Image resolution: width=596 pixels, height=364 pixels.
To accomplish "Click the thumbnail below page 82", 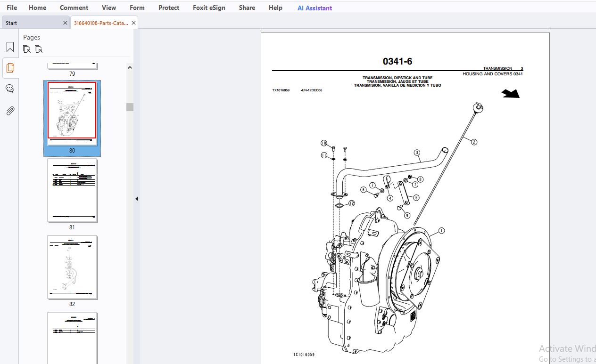I will (x=72, y=338).
